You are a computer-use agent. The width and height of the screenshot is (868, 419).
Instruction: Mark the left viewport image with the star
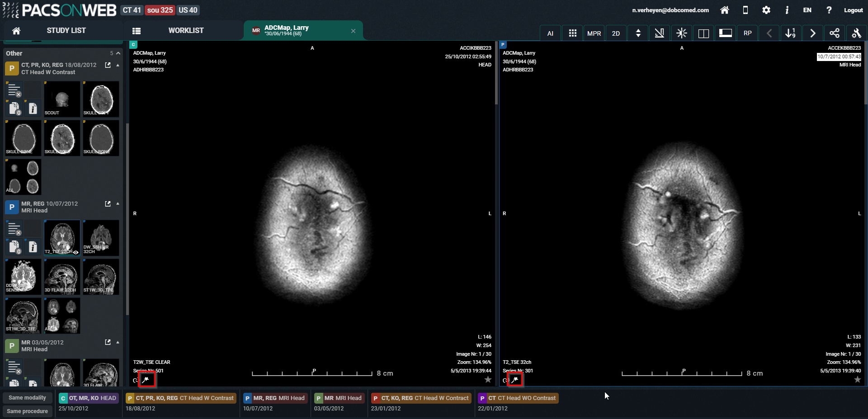488,380
